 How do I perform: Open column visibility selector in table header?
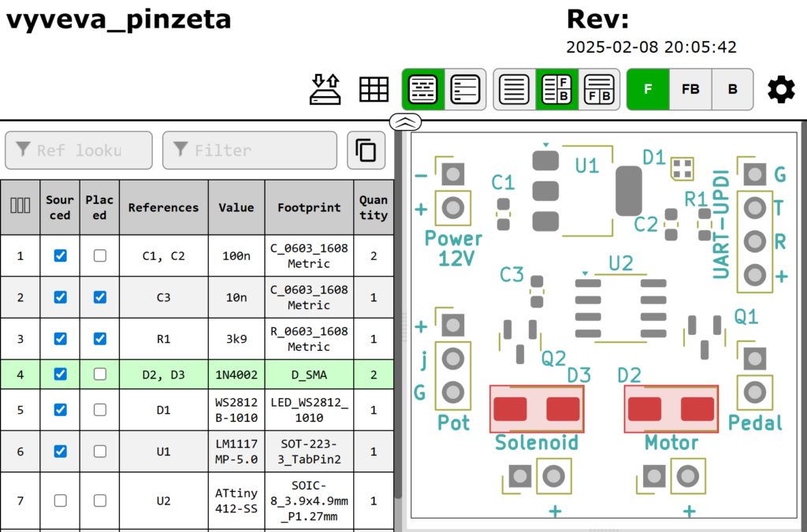coord(20,206)
